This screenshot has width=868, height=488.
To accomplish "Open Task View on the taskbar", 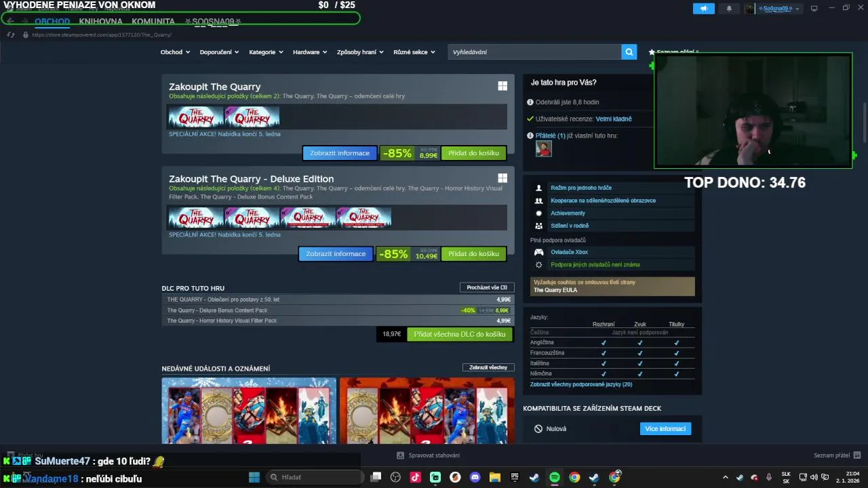I will (x=376, y=477).
